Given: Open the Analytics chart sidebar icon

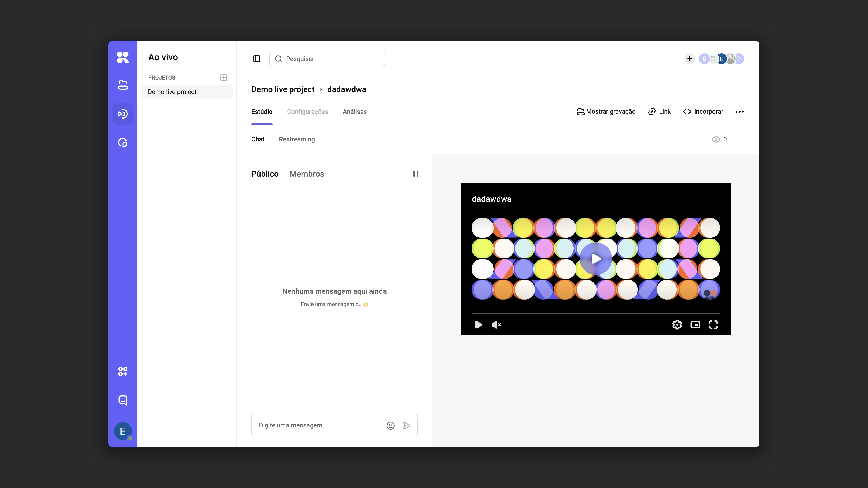Looking at the screenshot, I should pos(123,143).
